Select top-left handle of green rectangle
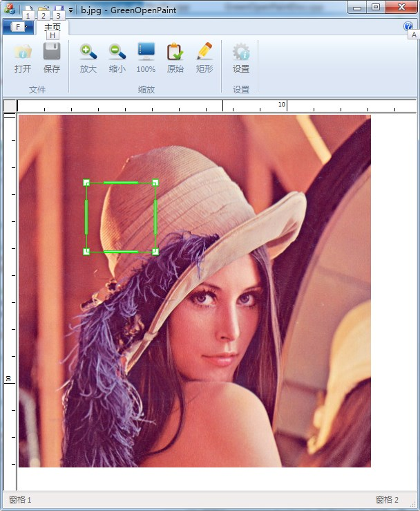Screen dimensions: 420x511 coord(86,183)
